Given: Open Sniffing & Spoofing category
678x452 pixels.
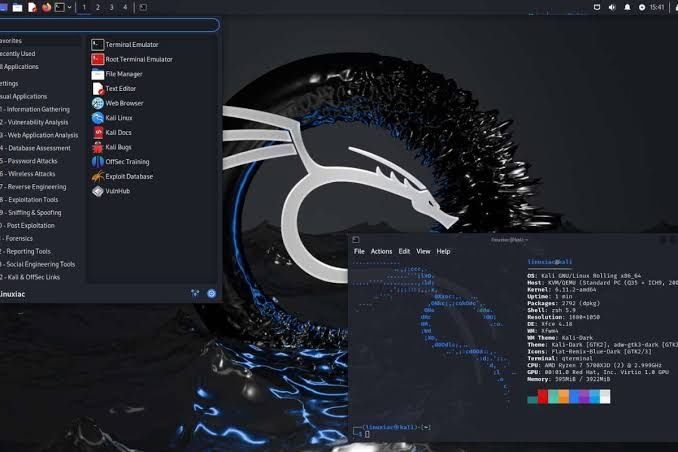Looking at the screenshot, I should tap(31, 213).
